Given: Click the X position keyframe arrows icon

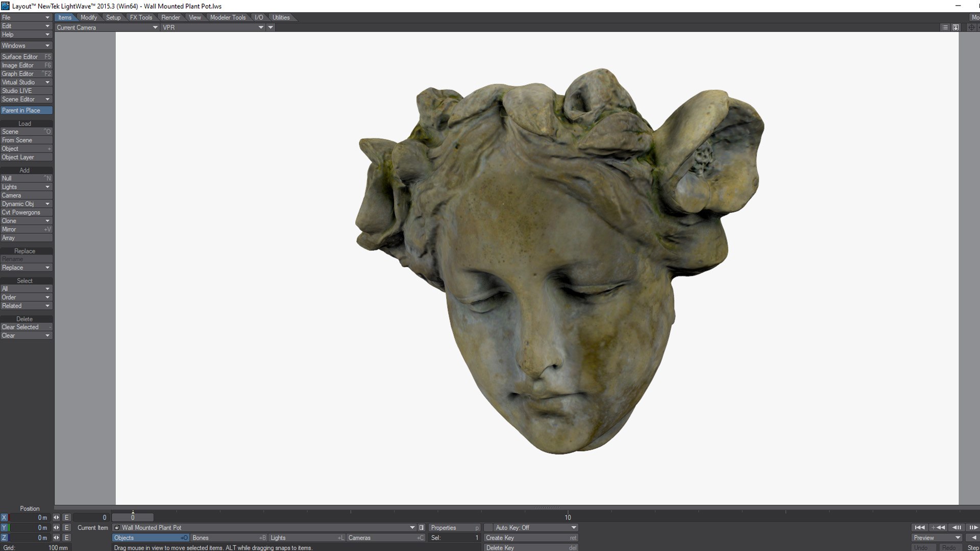Looking at the screenshot, I should coord(56,517).
